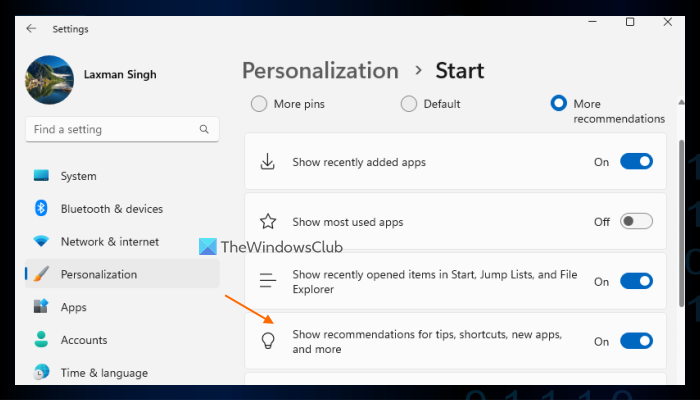This screenshot has height=400, width=700.
Task: Click the search magnifier icon
Action: coord(204,129)
